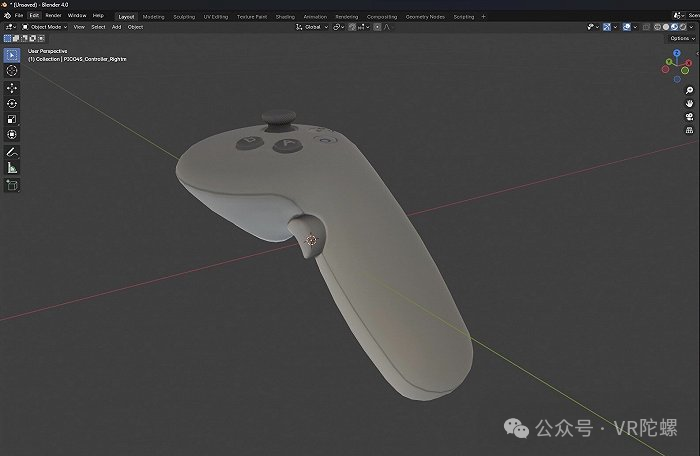Image resolution: width=700 pixels, height=456 pixels.
Task: Open the Object Mode dropdown
Action: (45, 27)
